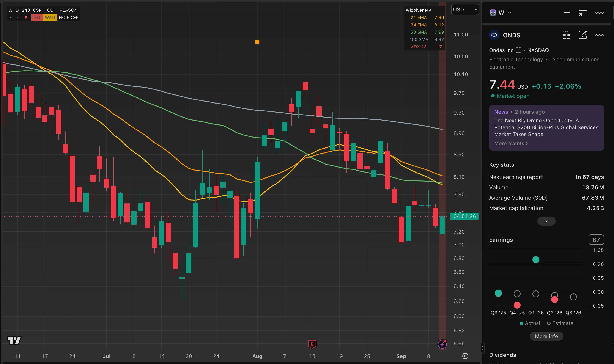Click the orange square marker on the chart
614x364 pixels.
tap(257, 42)
